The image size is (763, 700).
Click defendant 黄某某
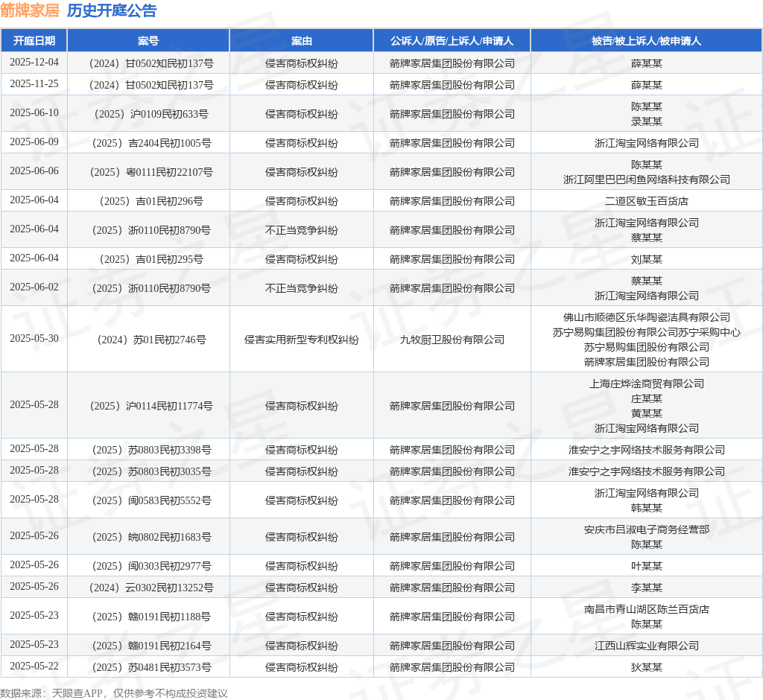tap(646, 413)
